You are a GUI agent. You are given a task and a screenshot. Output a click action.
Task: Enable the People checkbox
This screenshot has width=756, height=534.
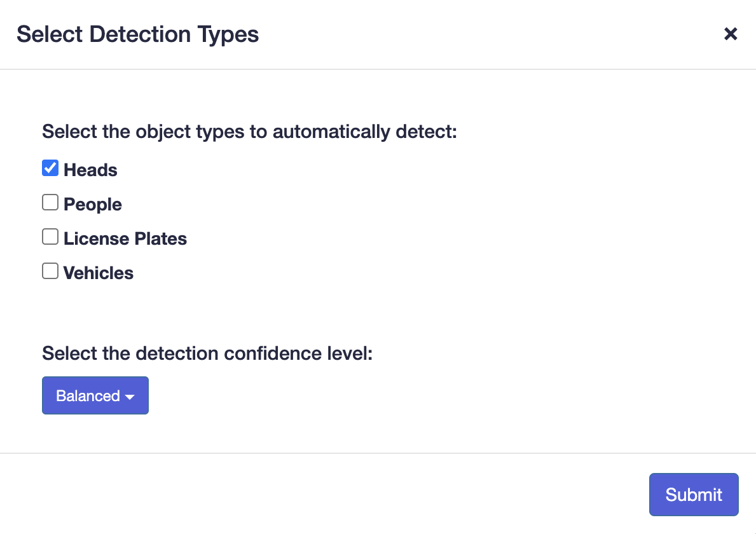tap(50, 203)
